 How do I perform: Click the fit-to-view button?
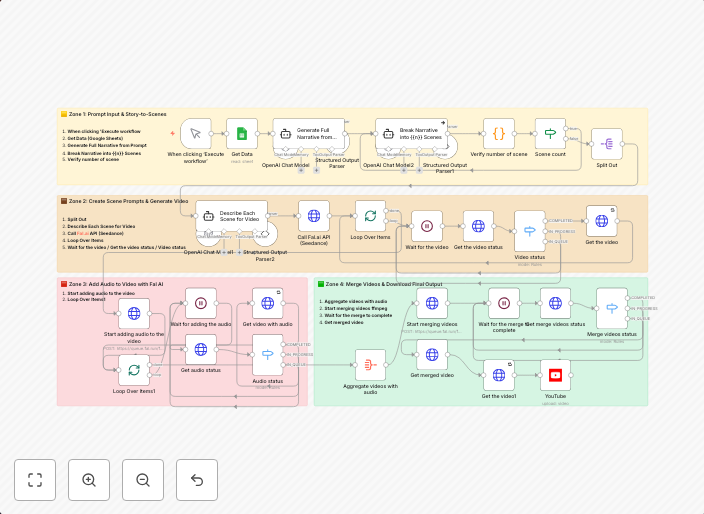35,480
